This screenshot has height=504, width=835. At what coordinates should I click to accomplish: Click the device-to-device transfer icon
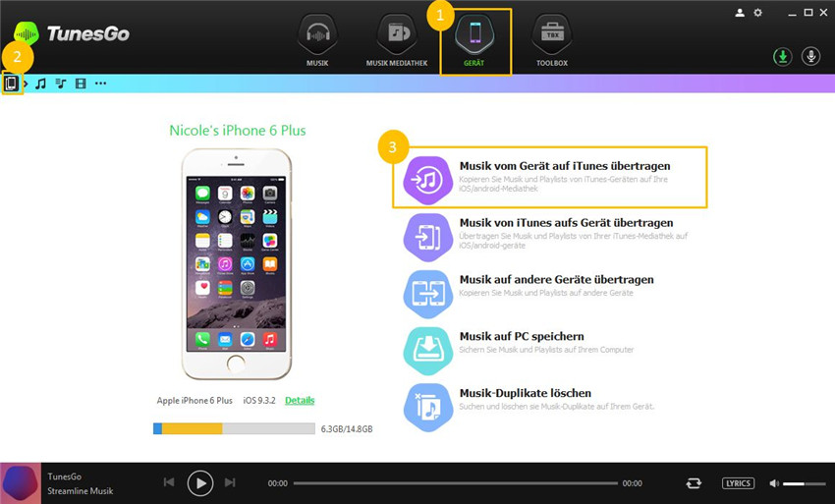tap(428, 294)
